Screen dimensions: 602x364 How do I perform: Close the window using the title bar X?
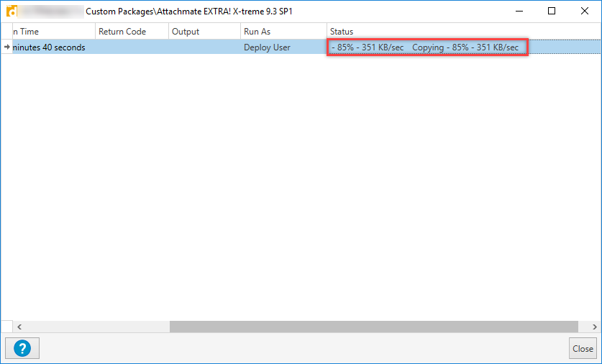[583, 12]
